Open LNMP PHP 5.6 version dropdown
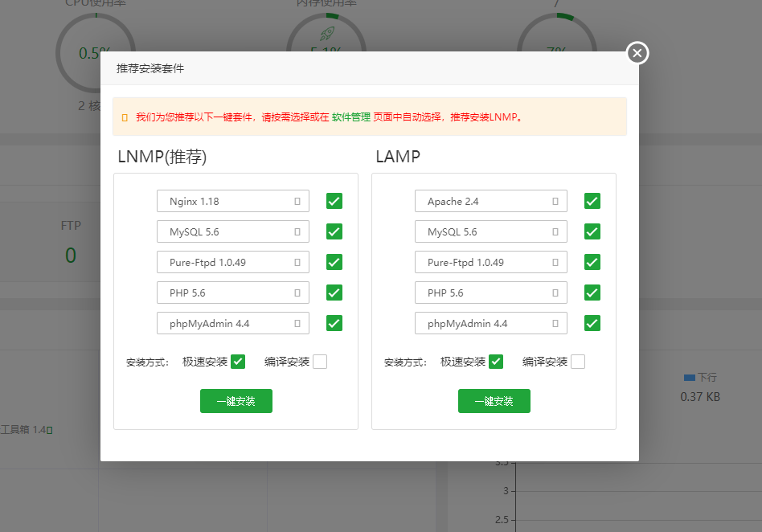This screenshot has height=532, width=762. click(x=233, y=293)
